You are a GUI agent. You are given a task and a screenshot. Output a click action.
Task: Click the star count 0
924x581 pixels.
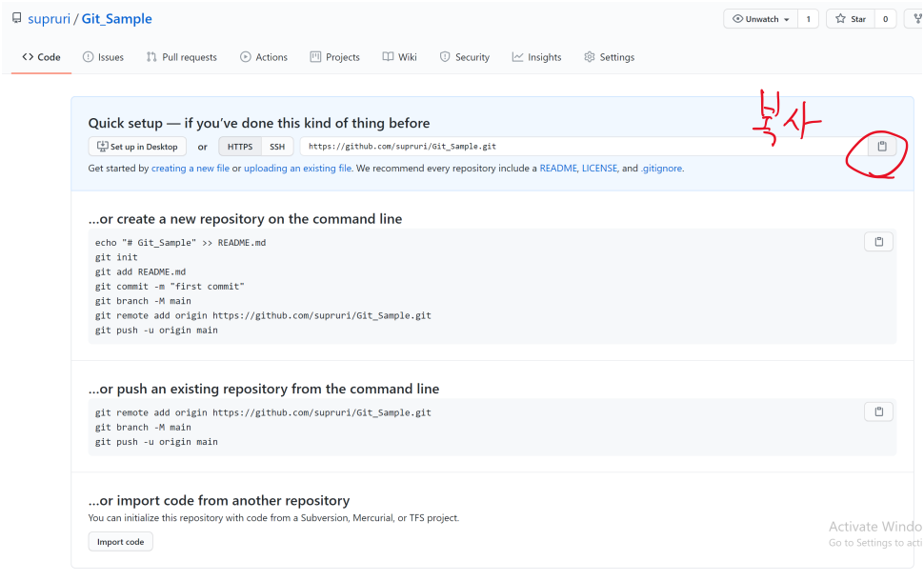pyautogui.click(x=885, y=19)
